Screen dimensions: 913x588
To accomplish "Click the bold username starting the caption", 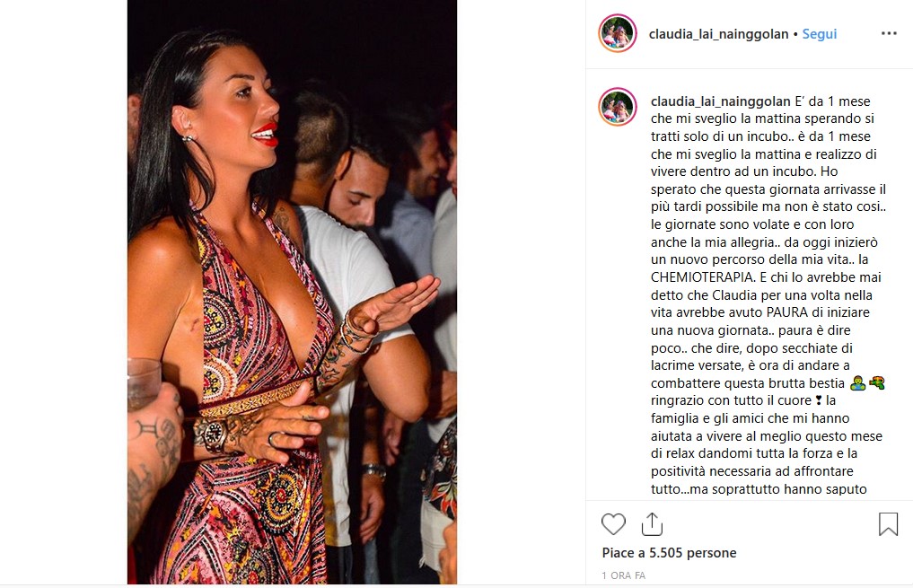I will (x=720, y=101).
